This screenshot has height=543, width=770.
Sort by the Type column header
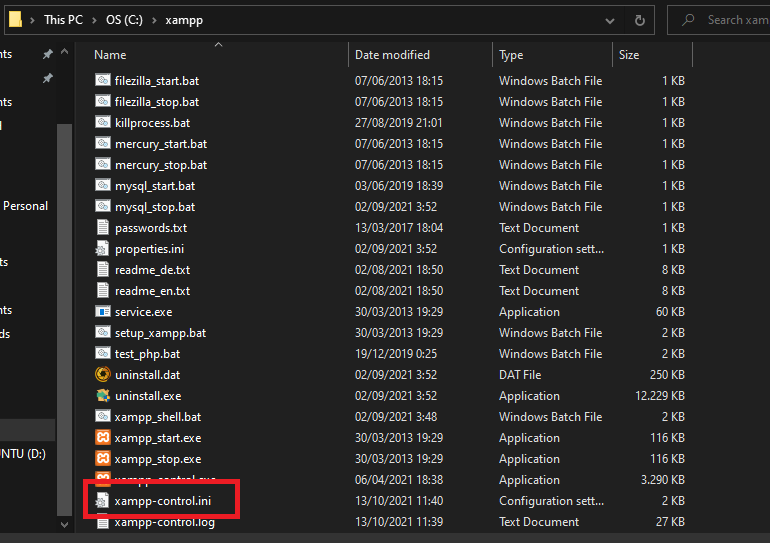pos(511,55)
